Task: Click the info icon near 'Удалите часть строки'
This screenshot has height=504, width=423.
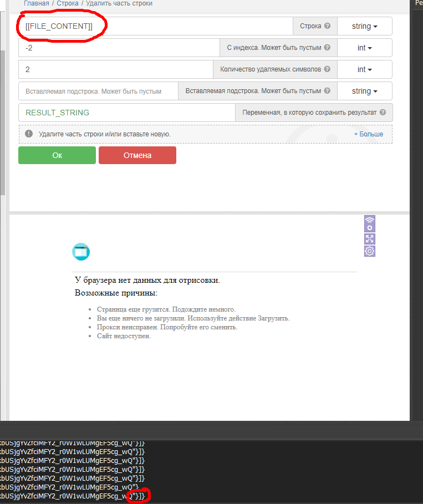Action: tap(29, 134)
